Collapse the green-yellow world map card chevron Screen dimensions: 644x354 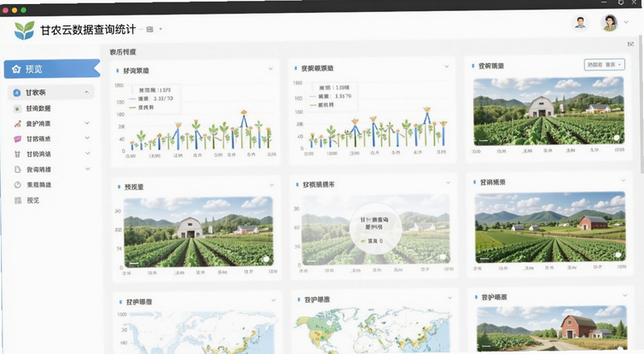pos(450,298)
